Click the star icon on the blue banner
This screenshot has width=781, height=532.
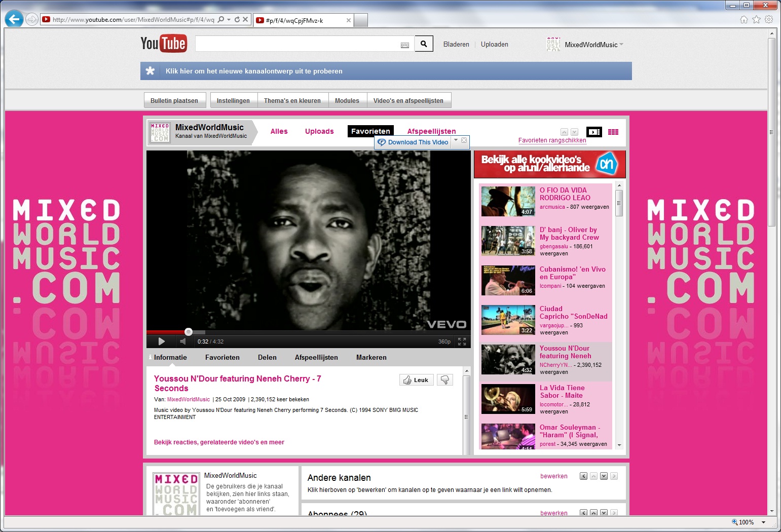coord(150,71)
